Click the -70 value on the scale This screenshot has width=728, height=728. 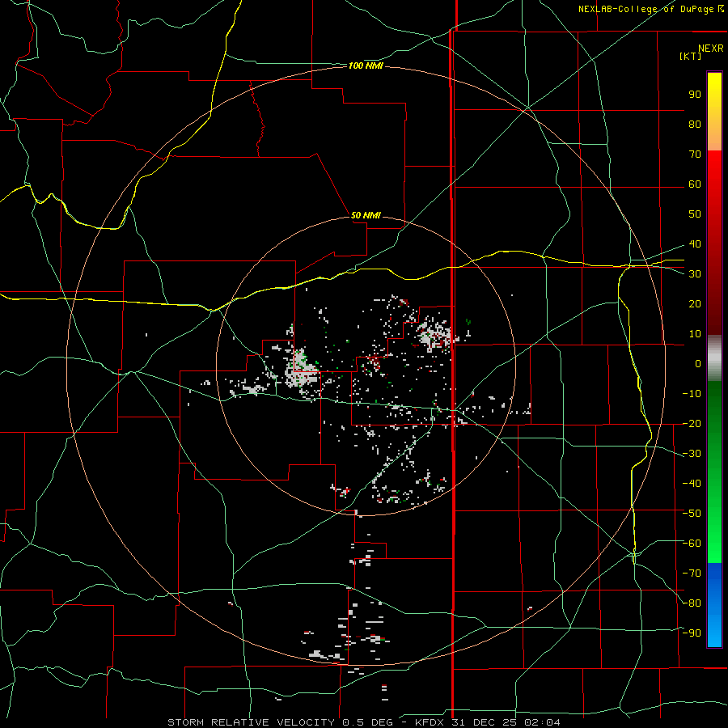pos(692,574)
